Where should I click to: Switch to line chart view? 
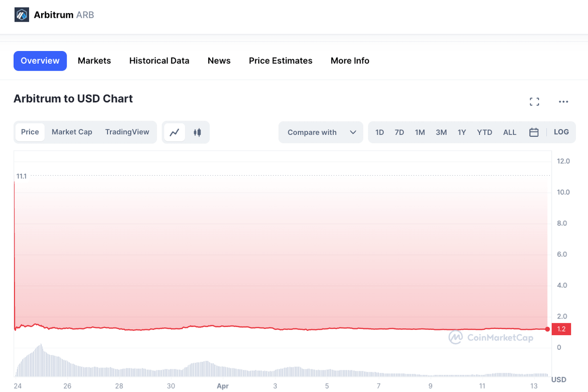coord(174,132)
